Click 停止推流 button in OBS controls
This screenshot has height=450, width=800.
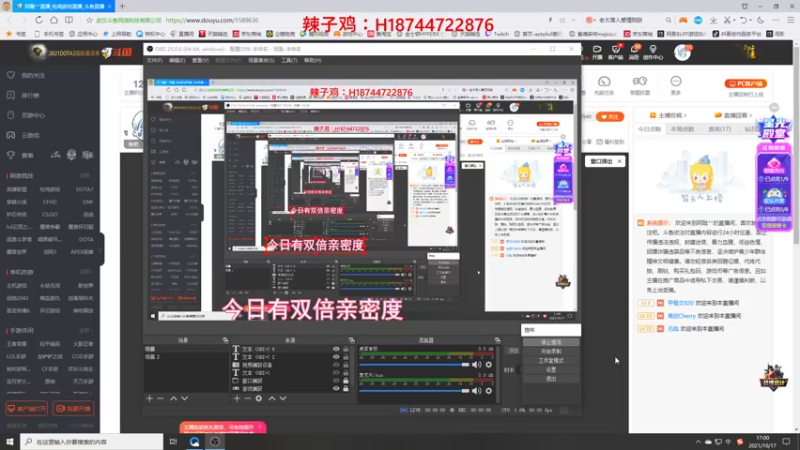pyautogui.click(x=551, y=342)
